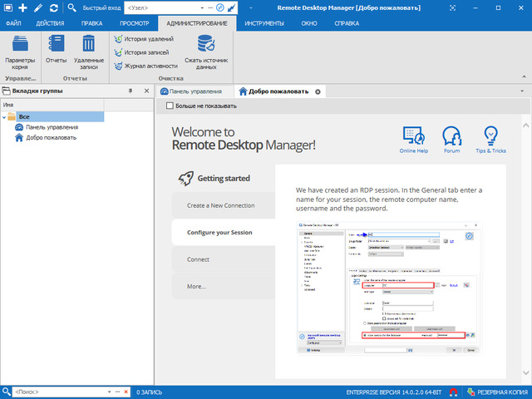
Task: Open Online Help
Action: point(414,140)
